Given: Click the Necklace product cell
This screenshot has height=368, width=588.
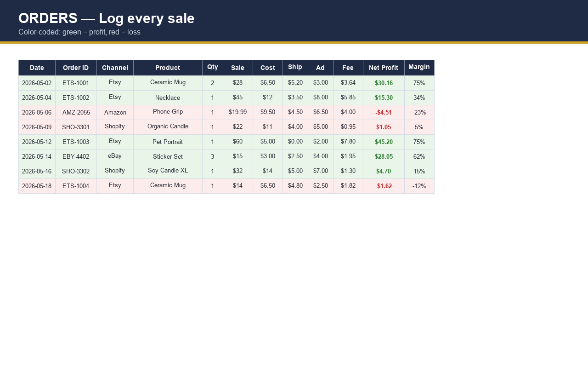Looking at the screenshot, I should click(x=168, y=98).
